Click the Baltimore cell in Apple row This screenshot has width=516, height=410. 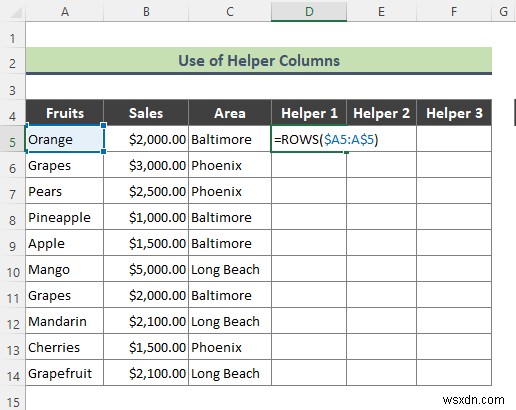tap(230, 243)
